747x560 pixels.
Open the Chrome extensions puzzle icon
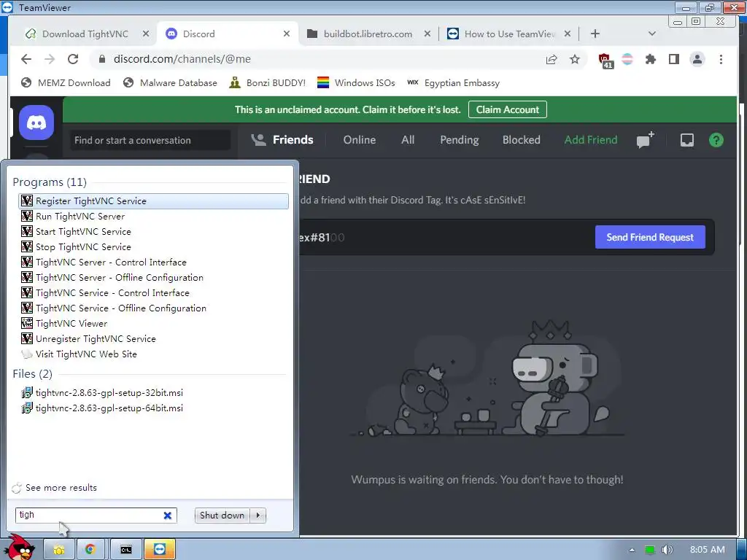coord(650,59)
